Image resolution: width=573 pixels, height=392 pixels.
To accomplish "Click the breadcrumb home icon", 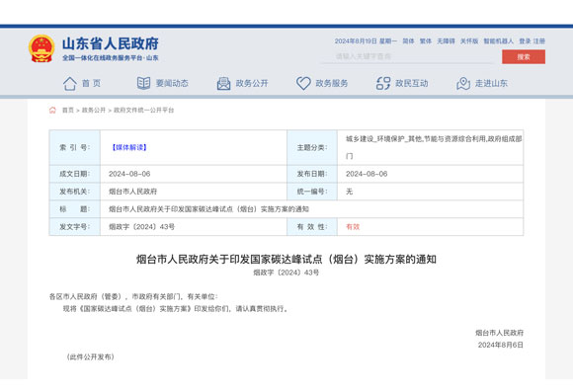I will (52, 110).
